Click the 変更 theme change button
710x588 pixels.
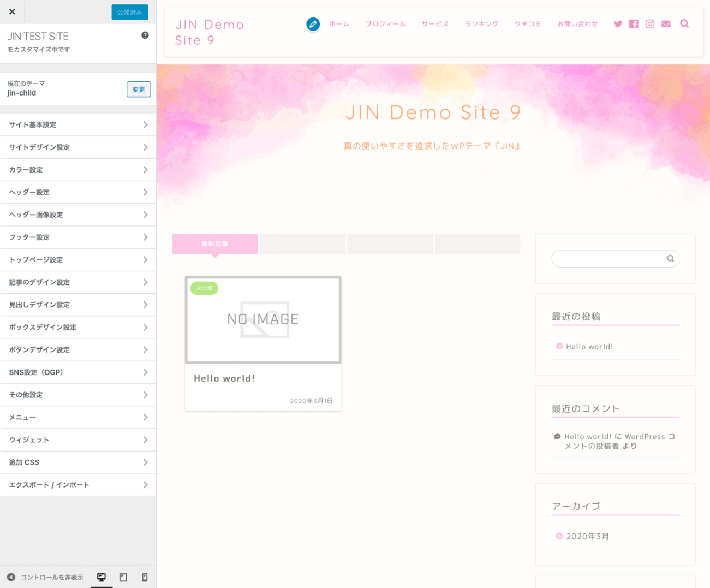click(x=139, y=90)
